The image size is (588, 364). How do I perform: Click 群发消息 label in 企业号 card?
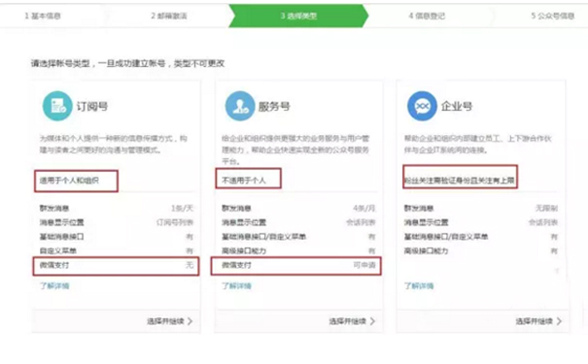coord(419,209)
